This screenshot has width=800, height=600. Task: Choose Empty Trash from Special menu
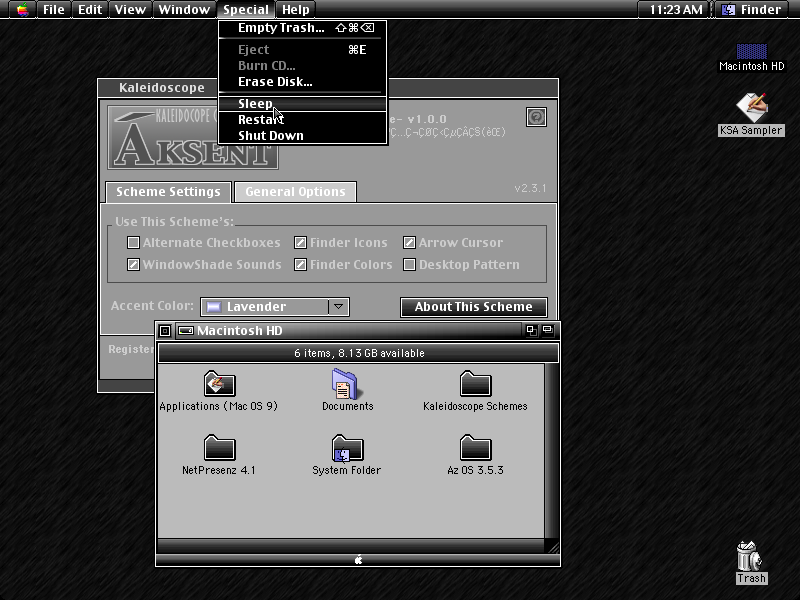click(x=303, y=28)
